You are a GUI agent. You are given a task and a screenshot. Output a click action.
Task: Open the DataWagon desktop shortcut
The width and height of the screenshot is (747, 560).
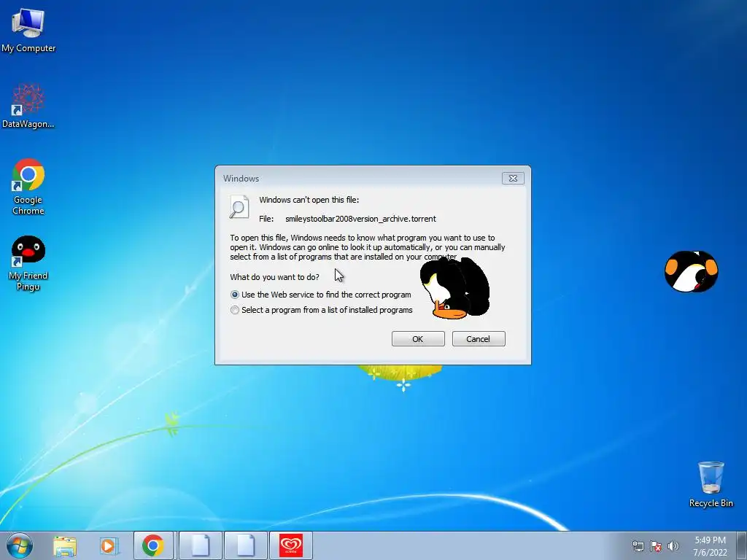(x=28, y=106)
